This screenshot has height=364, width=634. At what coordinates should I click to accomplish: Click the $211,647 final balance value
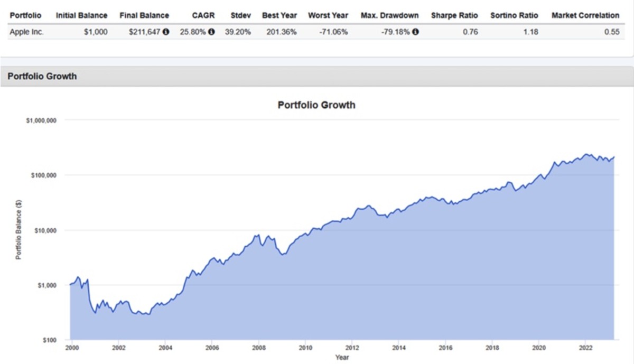(145, 32)
